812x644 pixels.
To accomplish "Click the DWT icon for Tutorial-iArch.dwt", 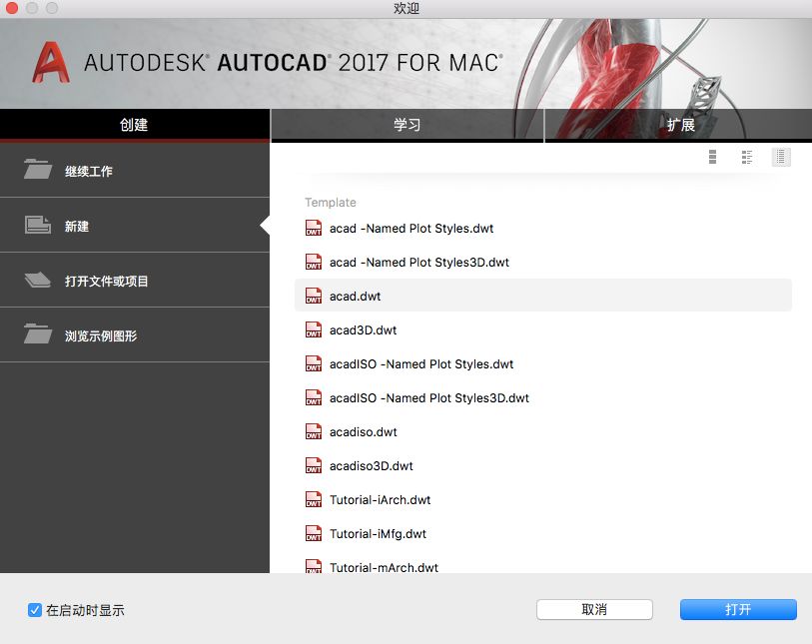I will coord(314,499).
